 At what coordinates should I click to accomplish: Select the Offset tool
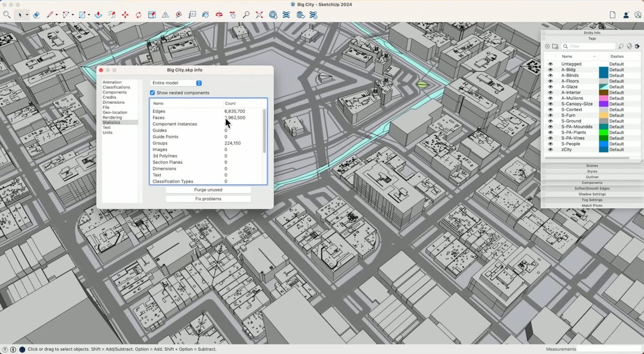112,15
